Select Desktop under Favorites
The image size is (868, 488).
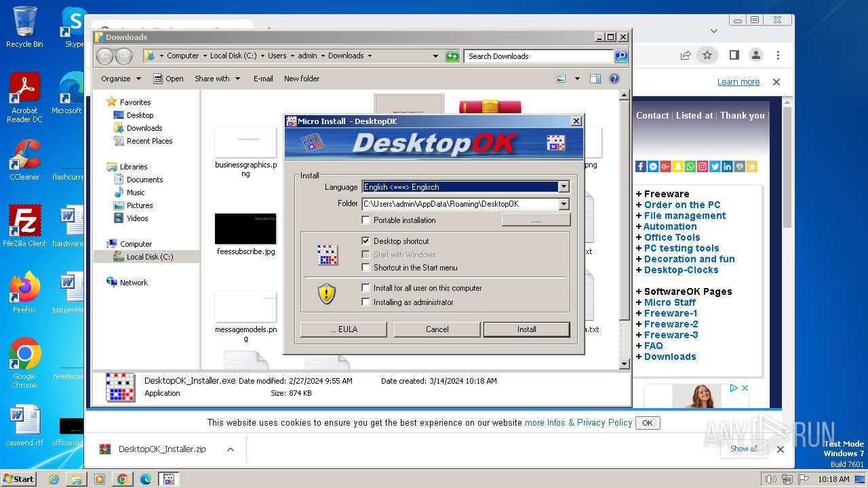(x=140, y=115)
